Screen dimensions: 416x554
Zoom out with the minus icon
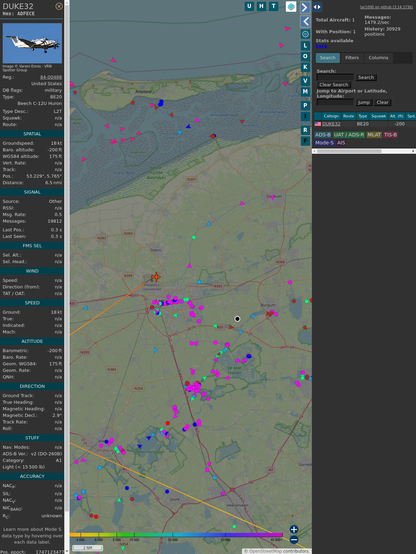[294, 540]
